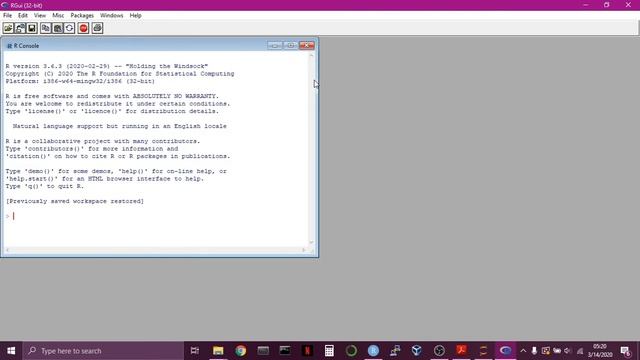Screen dimensions: 640x360
Task: Click the microphone tray icon
Action: tap(534, 351)
